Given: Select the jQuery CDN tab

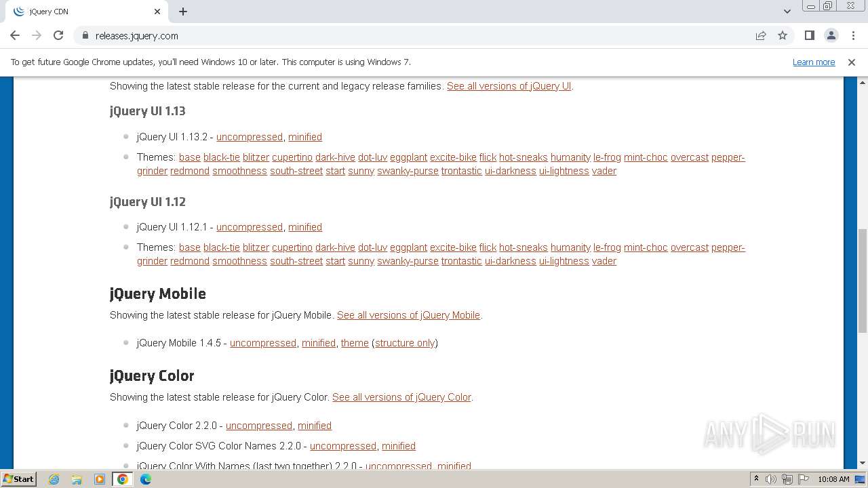Looking at the screenshot, I should pos(87,12).
